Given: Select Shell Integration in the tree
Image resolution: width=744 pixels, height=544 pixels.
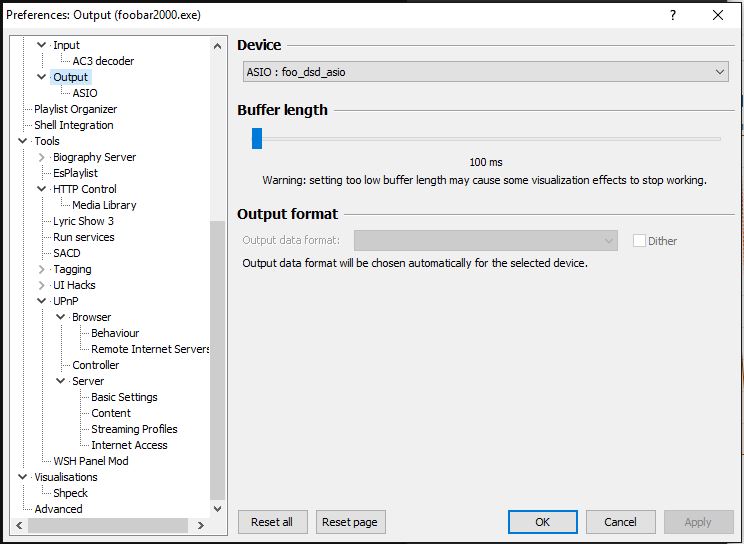Looking at the screenshot, I should (74, 125).
